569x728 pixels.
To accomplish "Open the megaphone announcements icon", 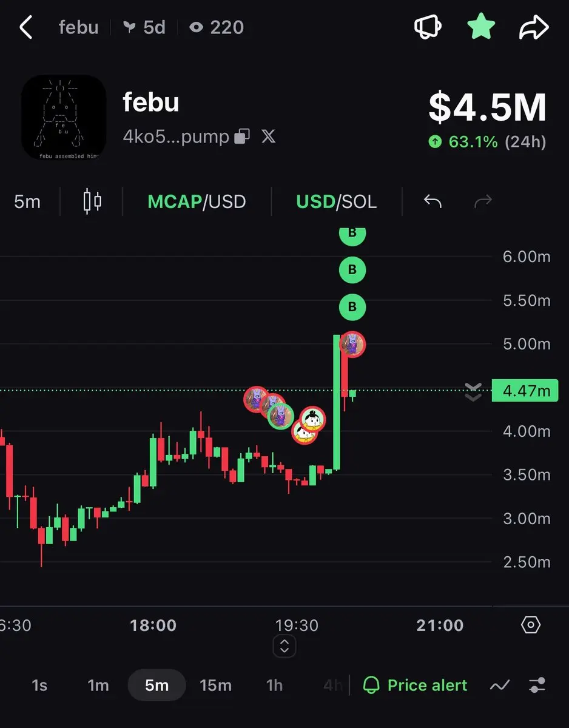I will [x=428, y=27].
